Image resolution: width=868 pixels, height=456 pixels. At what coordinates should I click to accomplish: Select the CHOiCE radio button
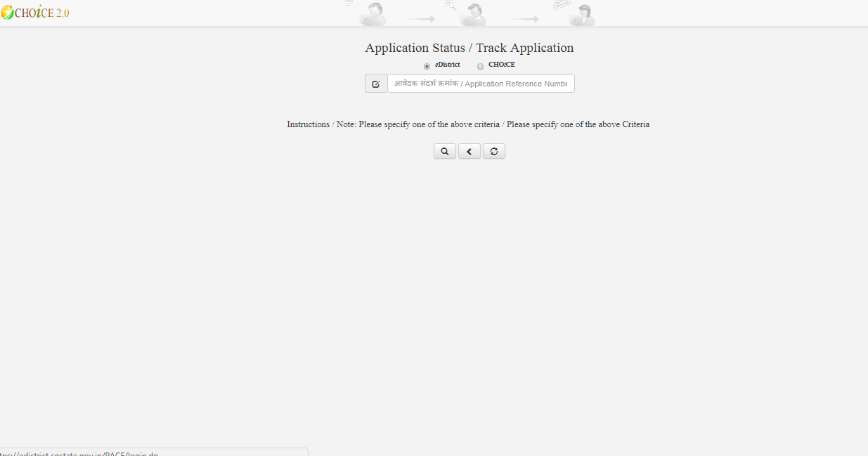pos(480,65)
